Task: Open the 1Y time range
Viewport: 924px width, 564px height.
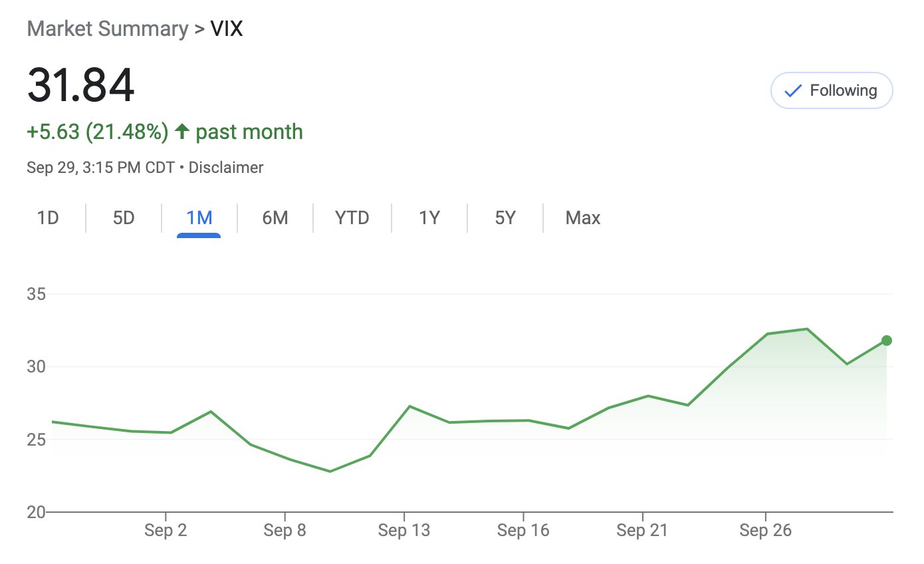Action: pyautogui.click(x=429, y=218)
